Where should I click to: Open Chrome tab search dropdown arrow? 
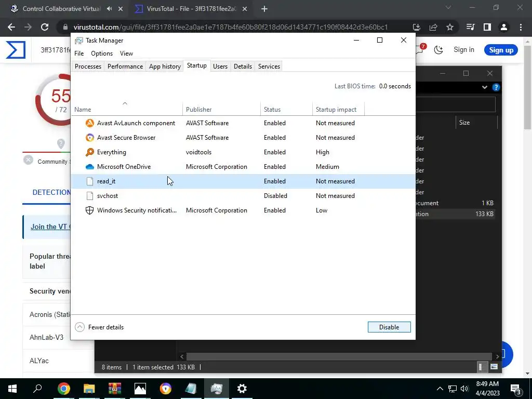[448, 7]
